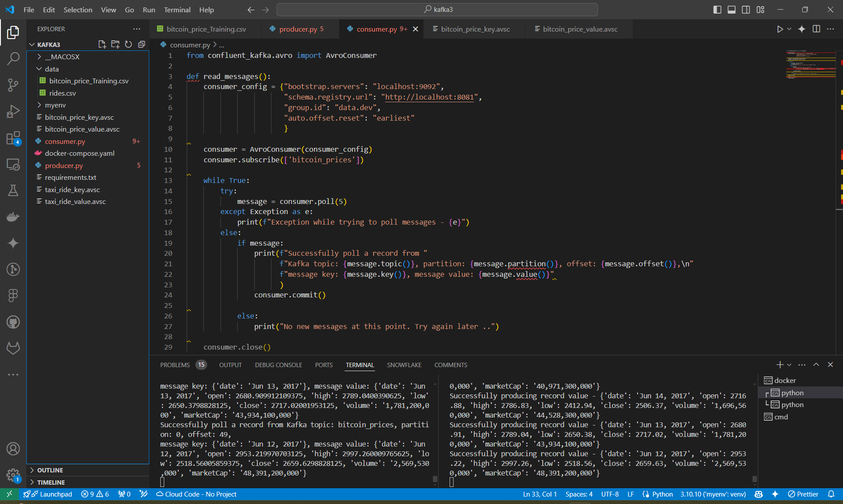Open the Extensions view
843x504 pixels.
(13, 138)
